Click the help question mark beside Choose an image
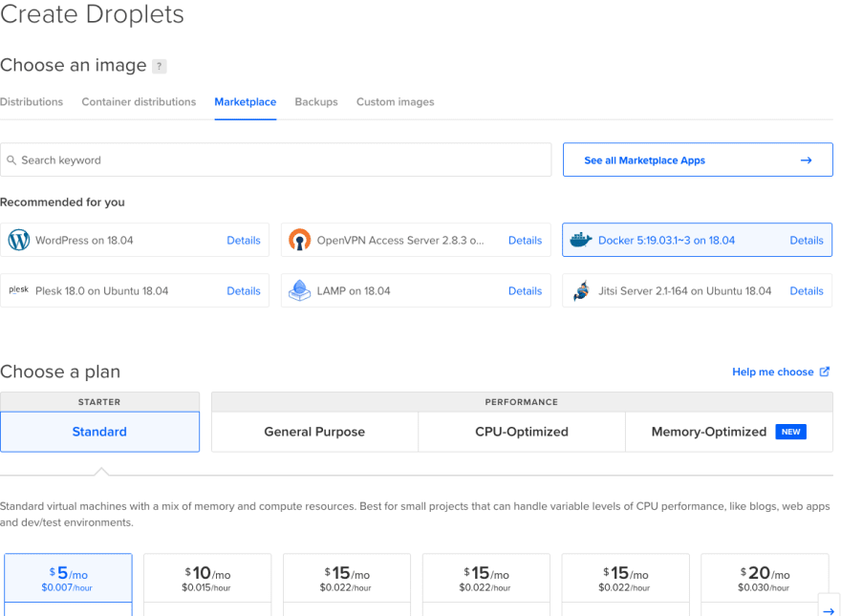Image resolution: width=841 pixels, height=616 pixels. 160,66
